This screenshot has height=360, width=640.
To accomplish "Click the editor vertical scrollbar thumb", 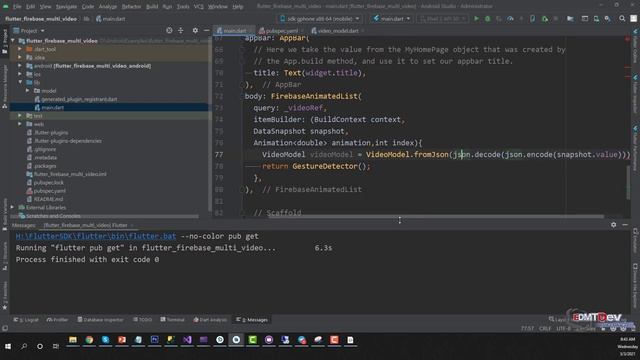I will point(629,183).
